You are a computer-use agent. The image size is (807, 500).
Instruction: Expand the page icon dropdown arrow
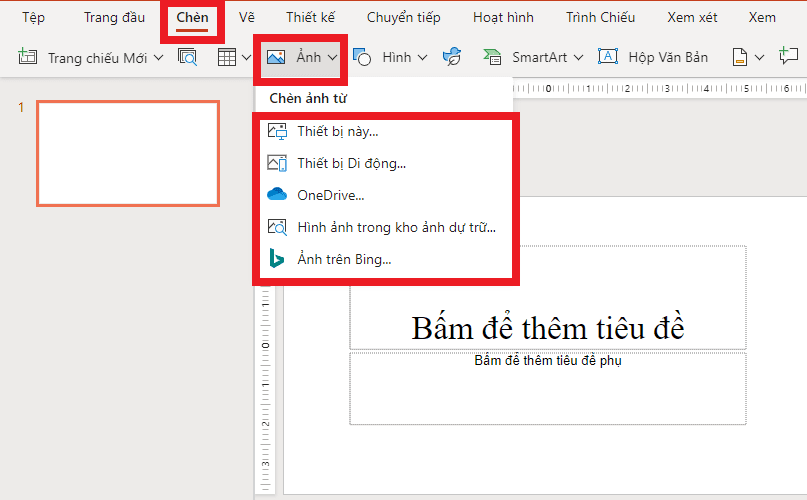[x=760, y=58]
